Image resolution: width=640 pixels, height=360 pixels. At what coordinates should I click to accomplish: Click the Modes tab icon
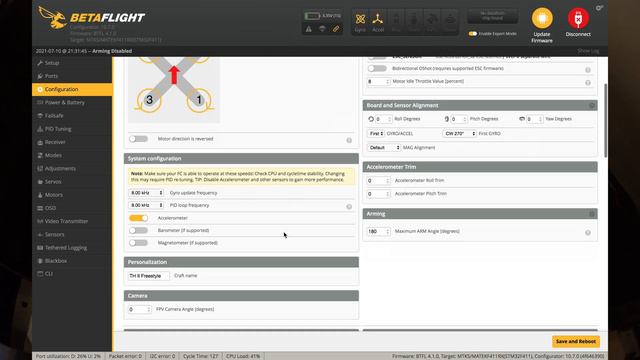[40, 155]
